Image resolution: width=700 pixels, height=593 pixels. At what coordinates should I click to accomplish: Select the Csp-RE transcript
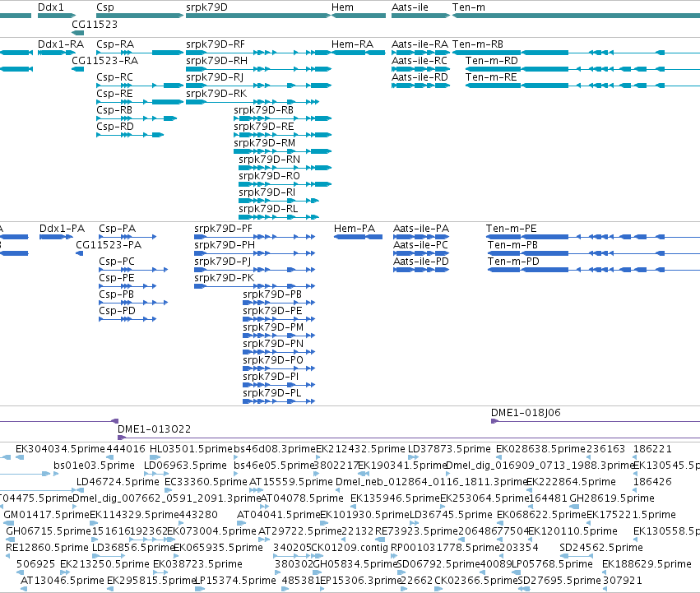click(140, 102)
